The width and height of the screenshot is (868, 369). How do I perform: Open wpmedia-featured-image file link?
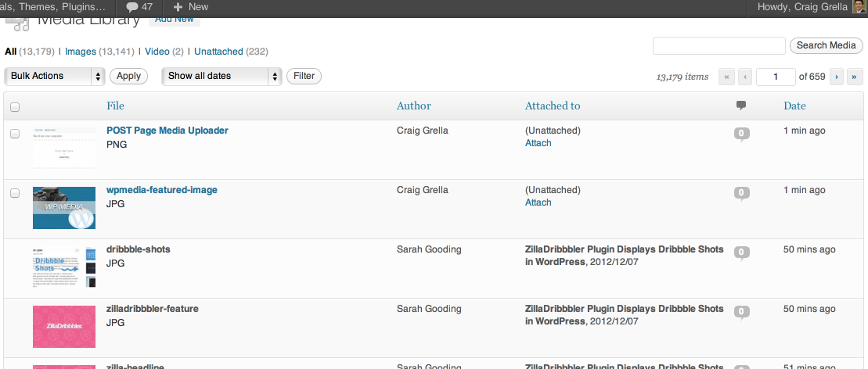click(162, 190)
